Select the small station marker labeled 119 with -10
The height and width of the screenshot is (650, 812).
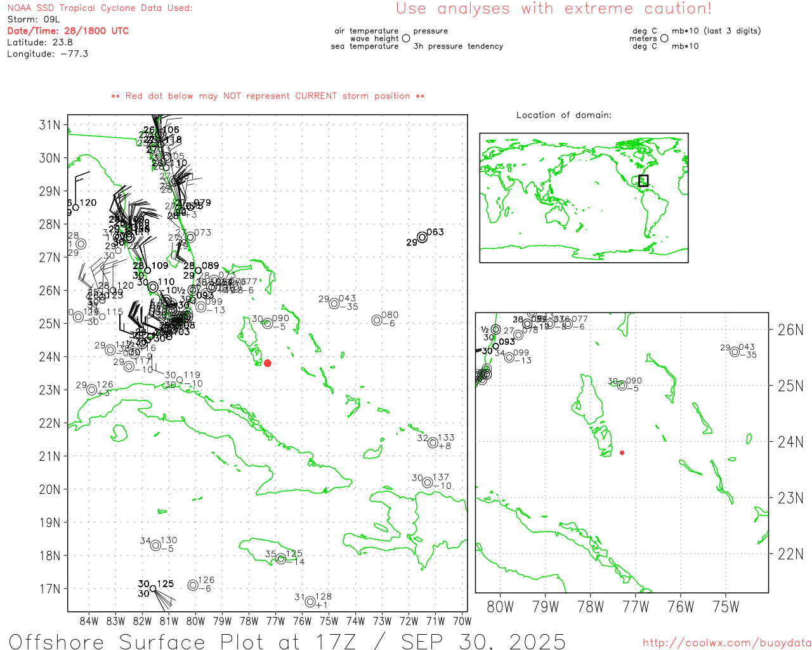pos(180,380)
